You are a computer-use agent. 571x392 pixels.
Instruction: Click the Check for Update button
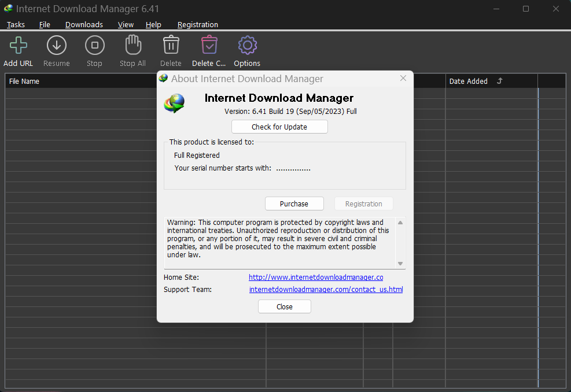point(279,127)
